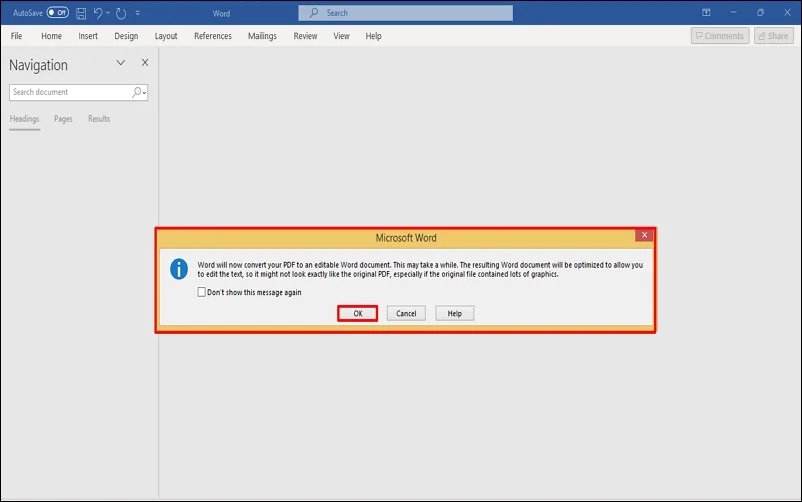The height and width of the screenshot is (502, 802).
Task: Select the Design tab
Action: coord(126,36)
